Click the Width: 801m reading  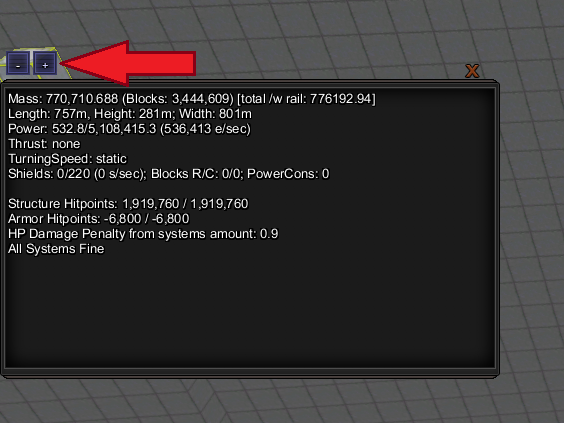tap(215, 114)
